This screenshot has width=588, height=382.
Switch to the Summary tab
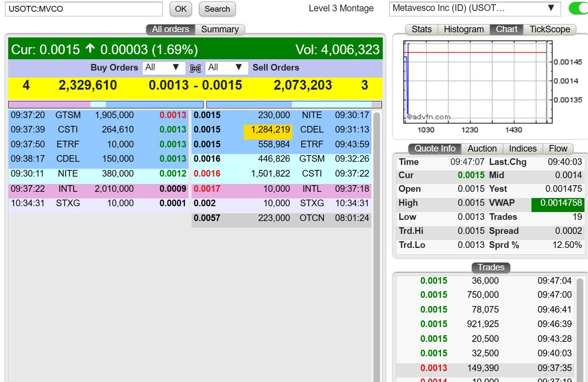click(220, 29)
